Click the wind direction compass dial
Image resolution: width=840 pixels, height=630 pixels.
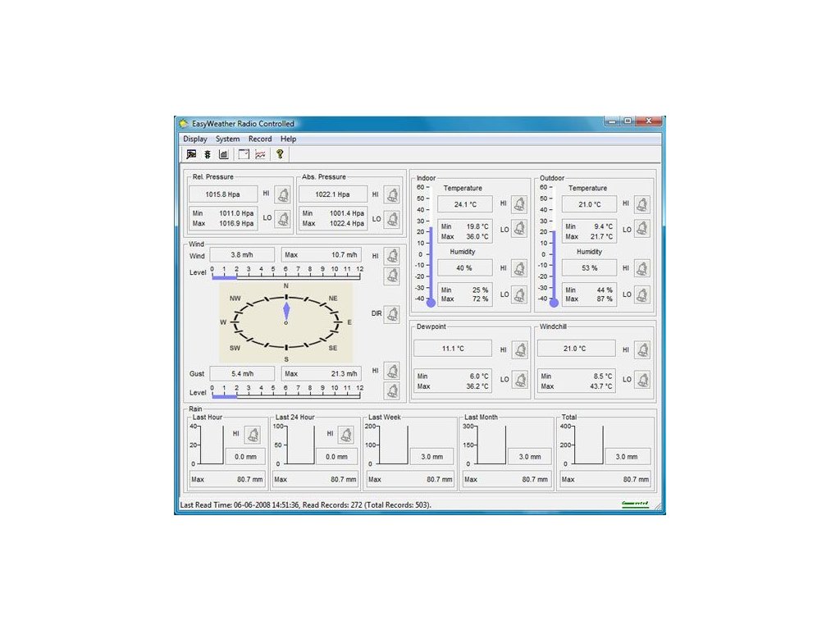[286, 322]
